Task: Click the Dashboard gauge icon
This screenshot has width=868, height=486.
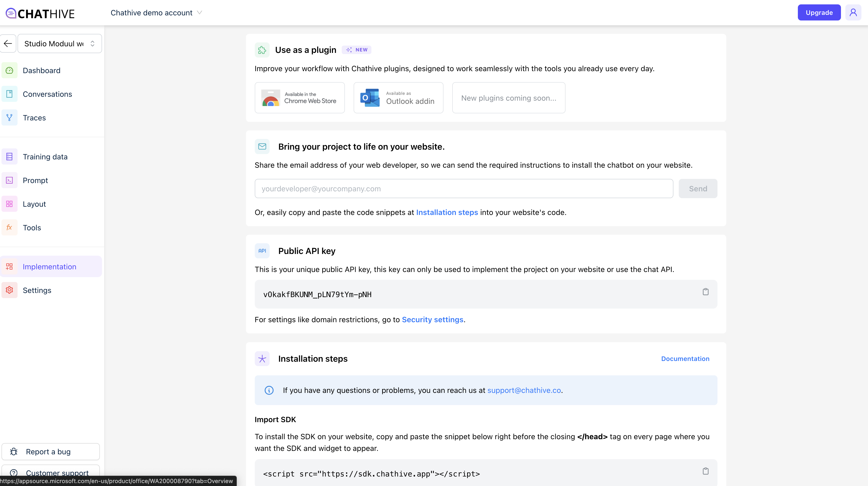Action: pos(9,70)
